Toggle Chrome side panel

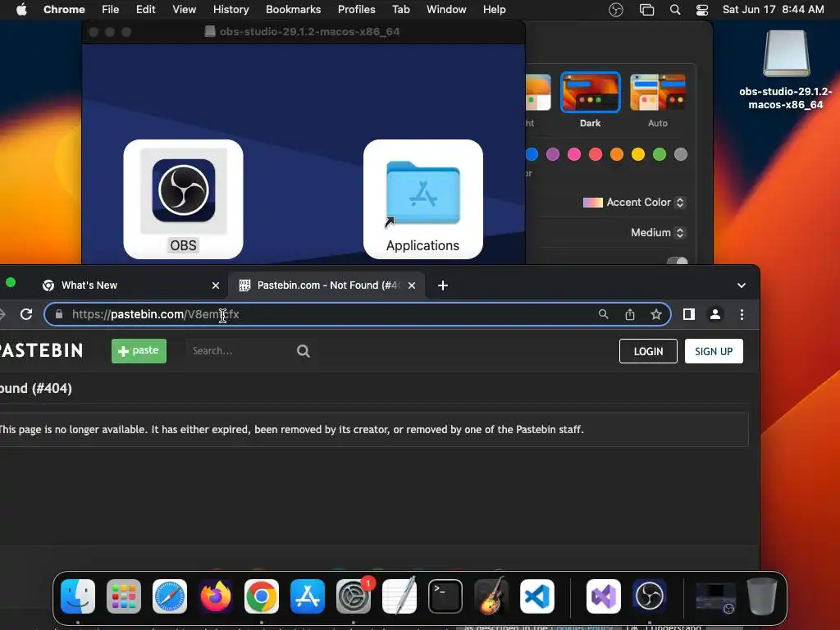pyautogui.click(x=689, y=314)
